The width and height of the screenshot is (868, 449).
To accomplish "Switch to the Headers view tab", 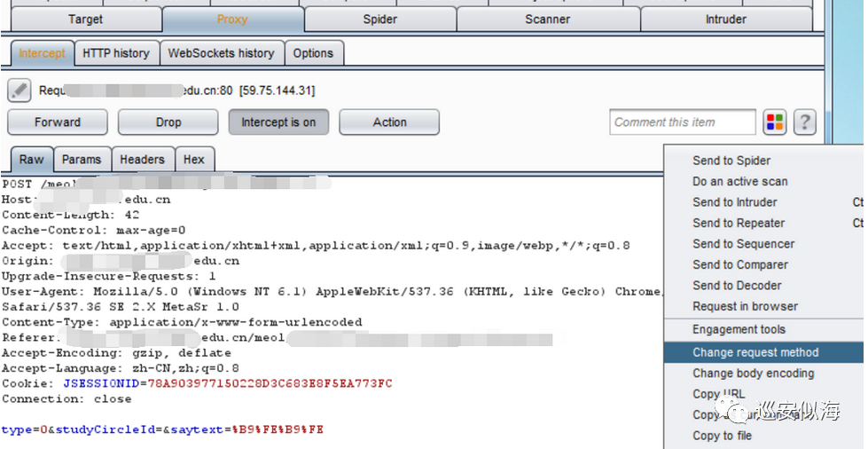I will pyautogui.click(x=142, y=160).
